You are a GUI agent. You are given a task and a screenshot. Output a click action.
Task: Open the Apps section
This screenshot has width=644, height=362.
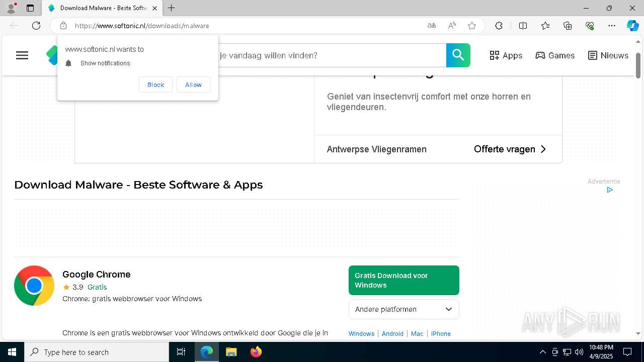pos(506,55)
